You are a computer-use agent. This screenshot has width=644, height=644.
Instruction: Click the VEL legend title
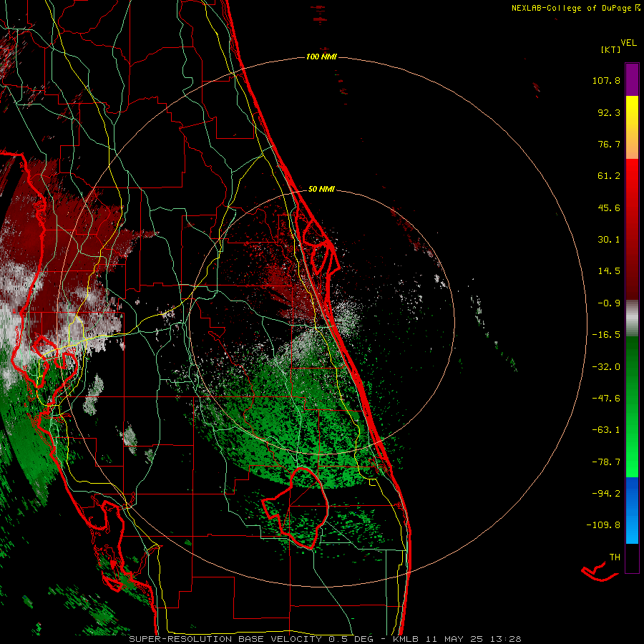point(628,43)
